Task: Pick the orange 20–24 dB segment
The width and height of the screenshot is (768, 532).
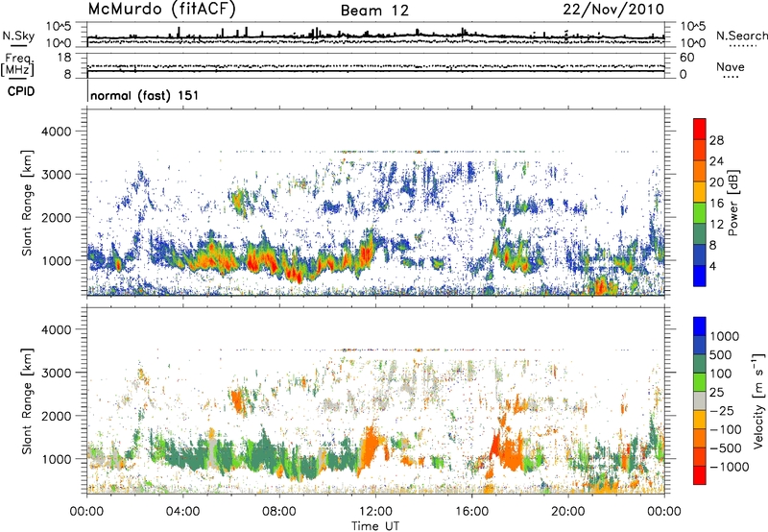Action: (700, 171)
